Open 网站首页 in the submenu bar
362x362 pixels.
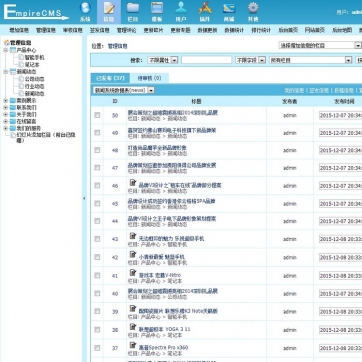(x=315, y=30)
